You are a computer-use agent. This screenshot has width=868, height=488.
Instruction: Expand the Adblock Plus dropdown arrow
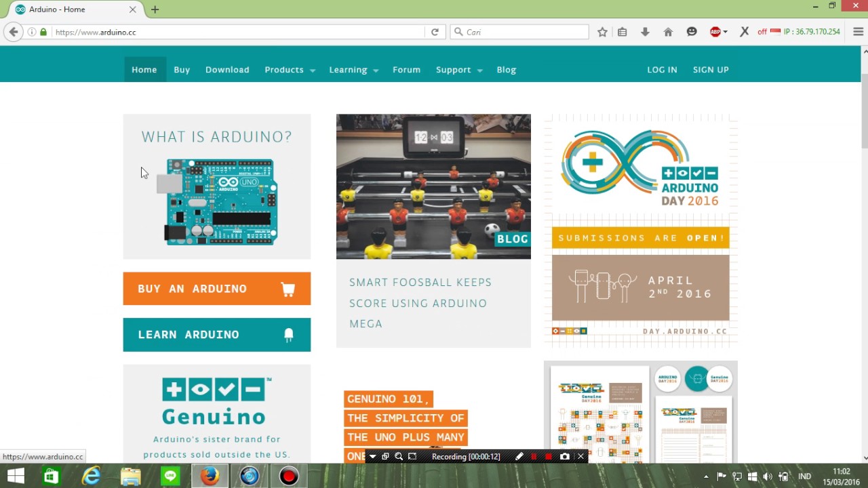[725, 32]
